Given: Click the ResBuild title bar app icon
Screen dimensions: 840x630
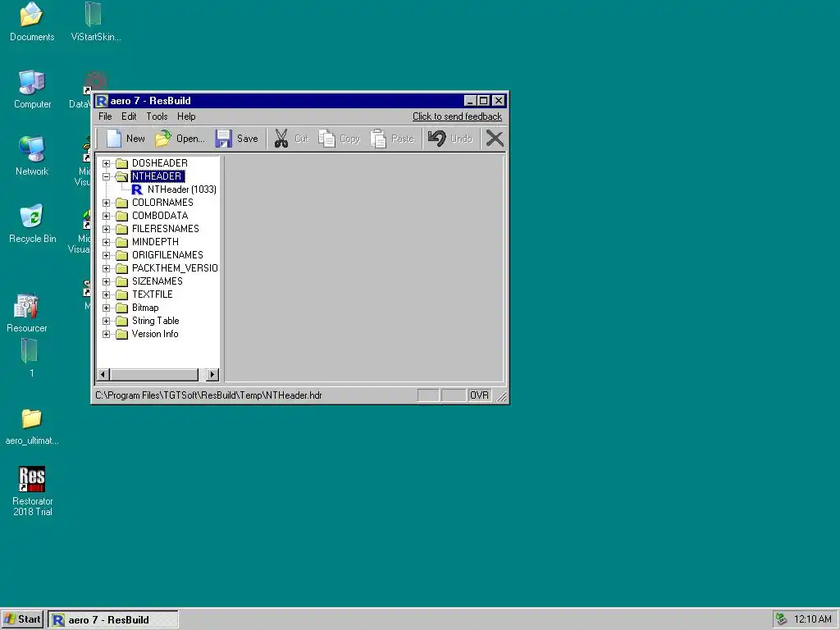Looking at the screenshot, I should tap(101, 101).
